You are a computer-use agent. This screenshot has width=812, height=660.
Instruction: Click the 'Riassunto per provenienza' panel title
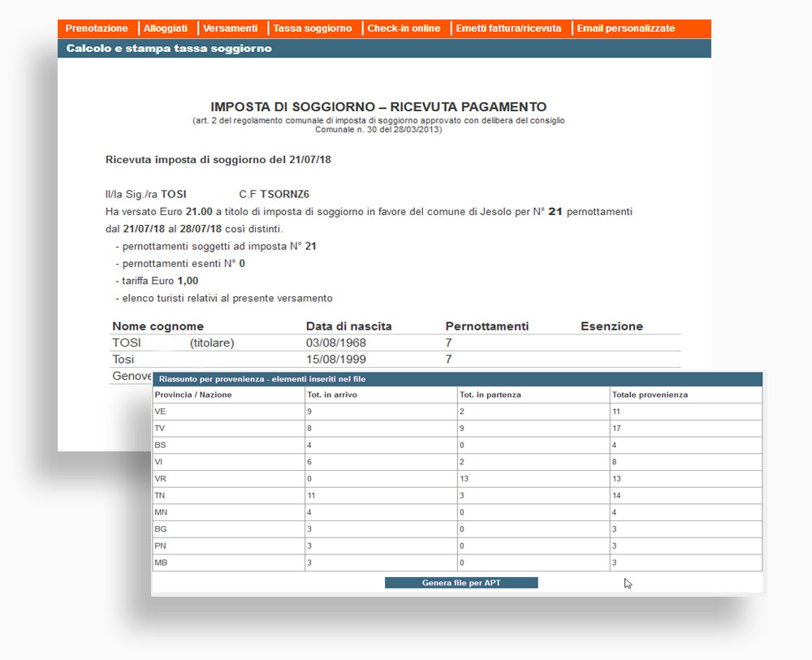point(262,379)
